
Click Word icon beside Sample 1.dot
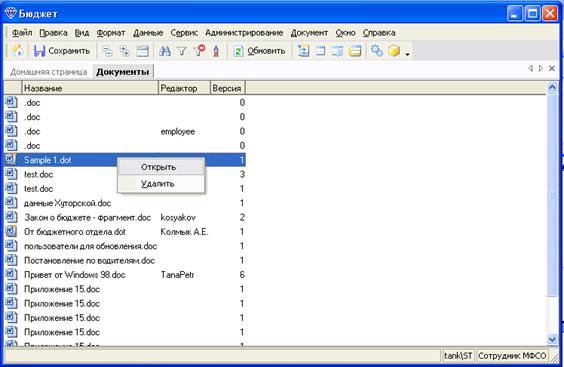pos(11,159)
